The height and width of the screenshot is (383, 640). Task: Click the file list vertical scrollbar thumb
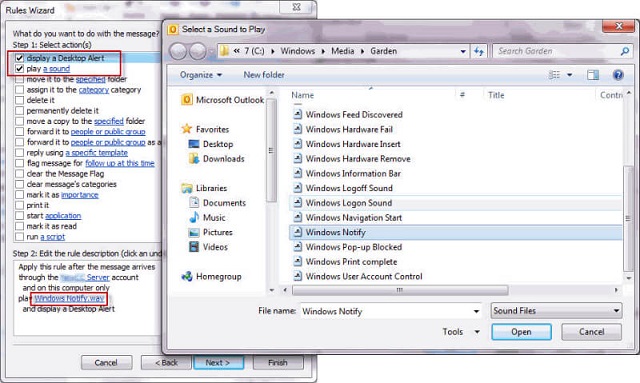pos(628,218)
